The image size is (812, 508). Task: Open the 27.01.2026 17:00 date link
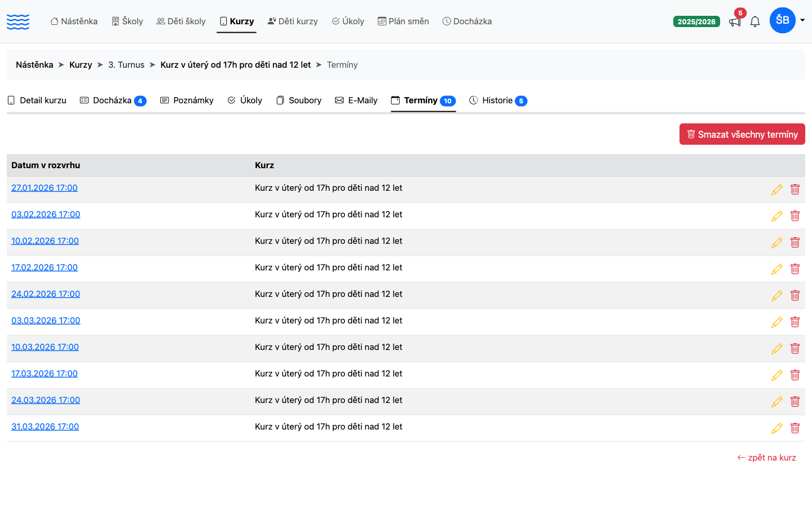(45, 188)
